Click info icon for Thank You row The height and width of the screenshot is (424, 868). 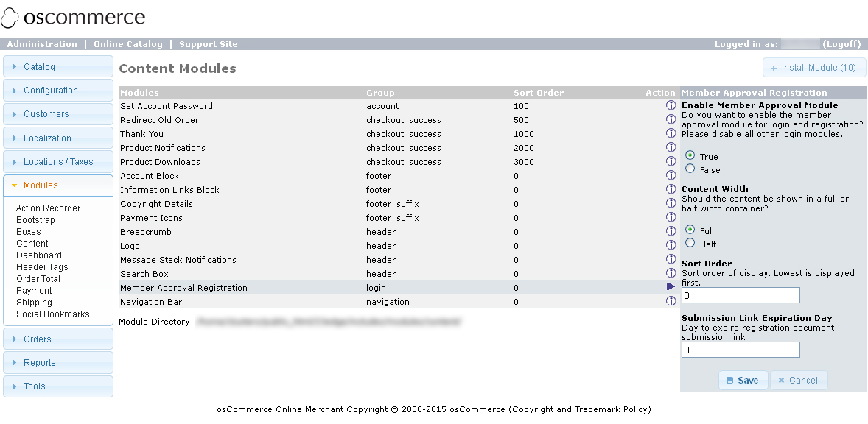pos(671,133)
